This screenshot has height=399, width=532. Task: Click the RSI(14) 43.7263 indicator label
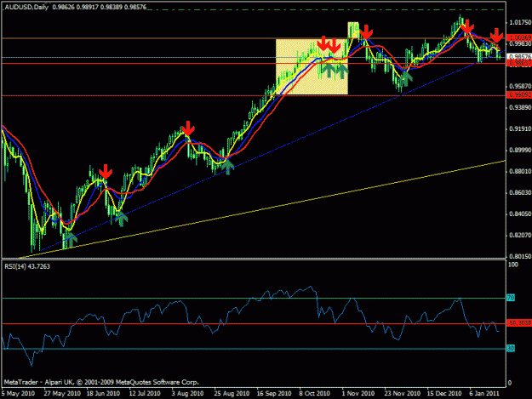pyautogui.click(x=27, y=266)
